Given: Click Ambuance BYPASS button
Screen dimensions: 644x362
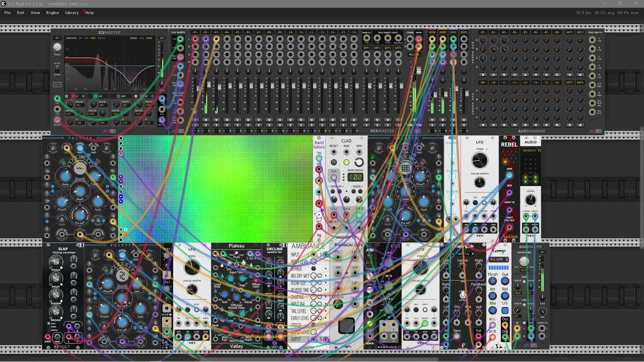Looking at the screenshot, I should pyautogui.click(x=313, y=268).
